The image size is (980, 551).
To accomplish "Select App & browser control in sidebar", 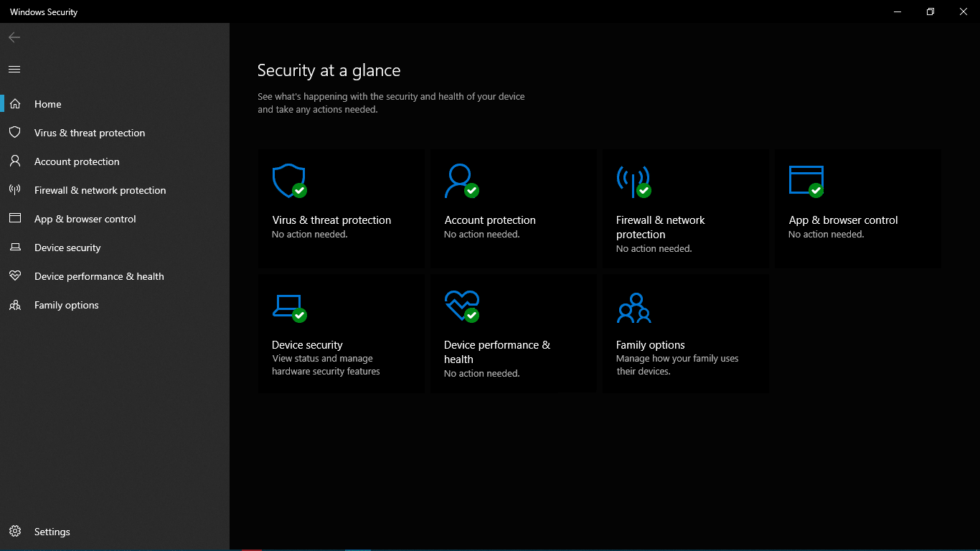I will click(x=85, y=219).
